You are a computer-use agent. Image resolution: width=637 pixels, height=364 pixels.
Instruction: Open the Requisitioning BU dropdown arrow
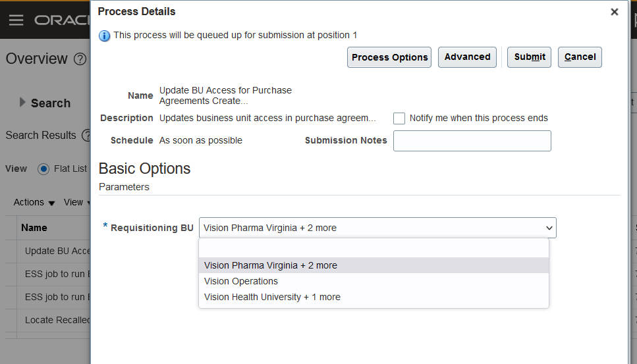[x=549, y=228]
